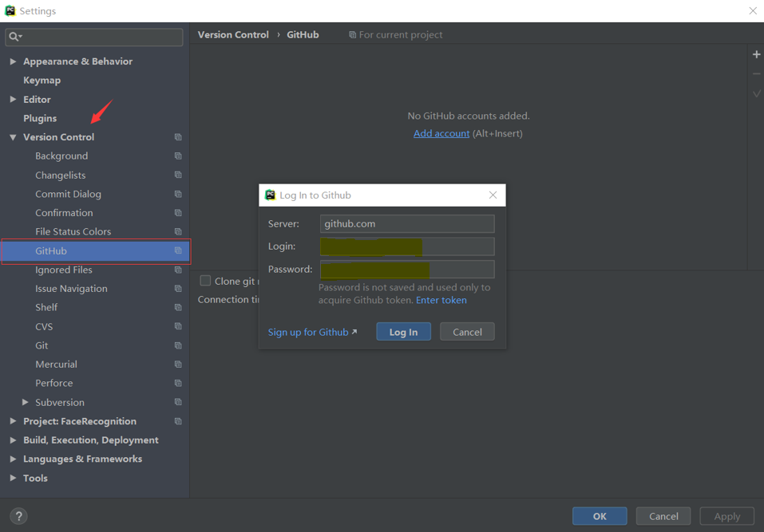Click project-level icon beside Project: FaceRecognition

click(x=178, y=421)
